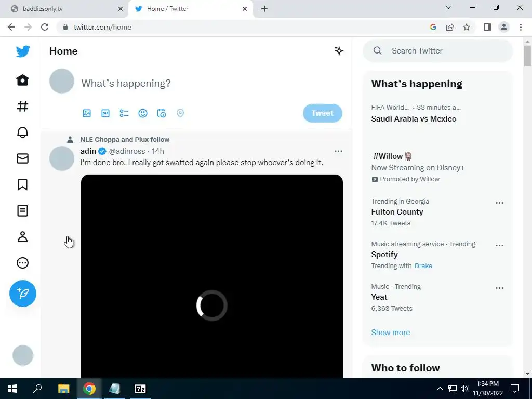Open Spotify trending topic
Screen dimensions: 532x399
pyautogui.click(x=384, y=255)
